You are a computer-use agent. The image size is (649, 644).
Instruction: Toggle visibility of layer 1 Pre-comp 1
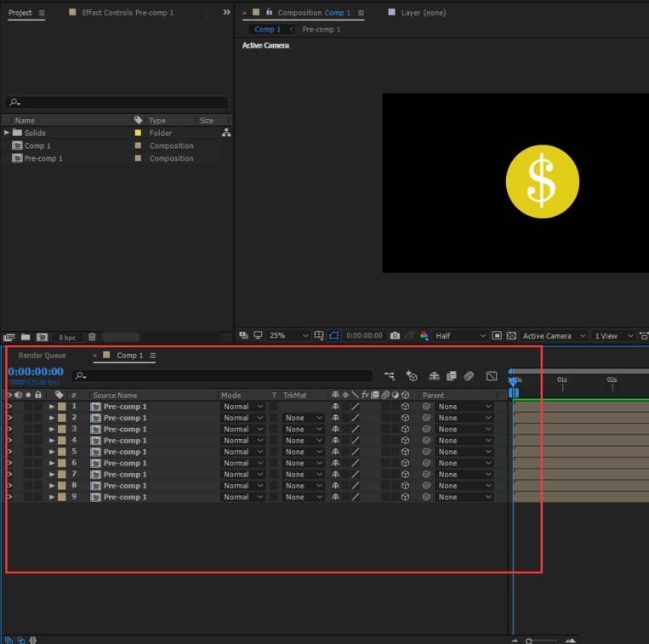click(x=9, y=407)
